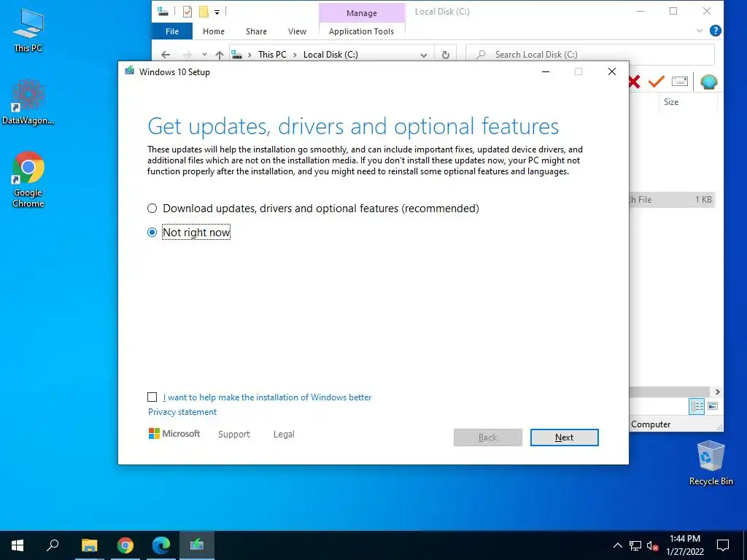Click the Properties quick access icon
The height and width of the screenshot is (560, 747).
tap(187, 12)
